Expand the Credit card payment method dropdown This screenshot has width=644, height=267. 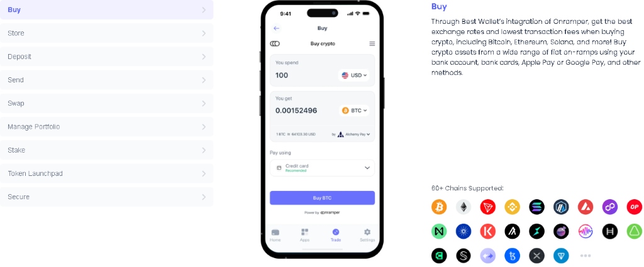pos(323,168)
